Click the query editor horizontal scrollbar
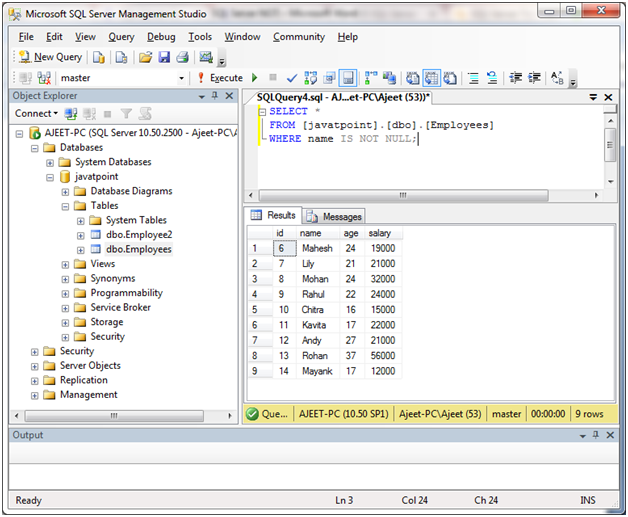The height and width of the screenshot is (517, 628). (x=403, y=195)
